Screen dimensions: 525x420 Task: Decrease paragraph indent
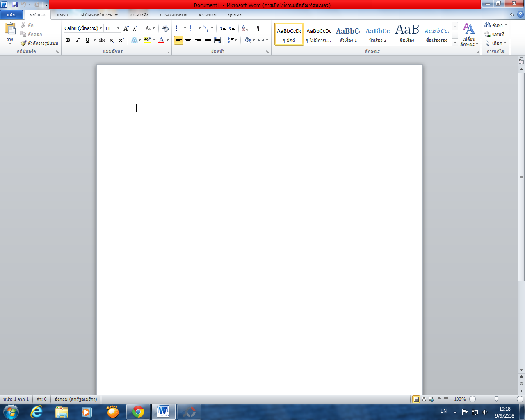click(223, 28)
